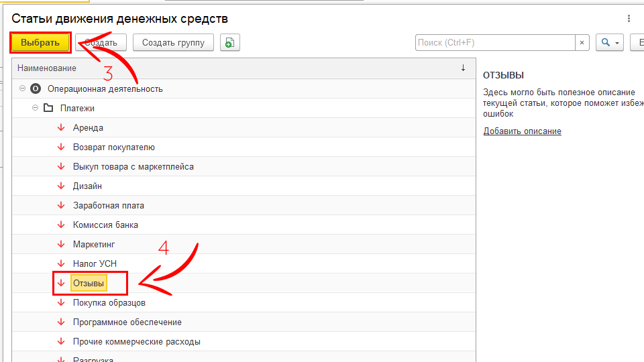This screenshot has height=362, width=644.
Task: Click the three-dot more options icon
Action: [629, 19]
